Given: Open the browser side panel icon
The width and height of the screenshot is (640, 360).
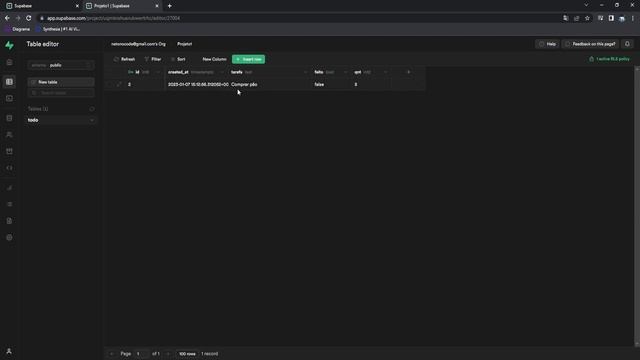Looking at the screenshot, I should [611, 18].
